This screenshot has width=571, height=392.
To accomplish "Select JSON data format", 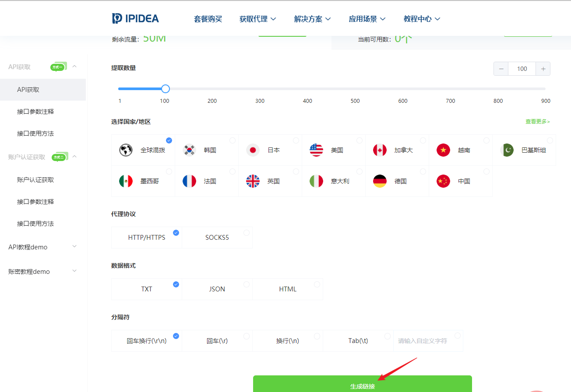I will 217,289.
